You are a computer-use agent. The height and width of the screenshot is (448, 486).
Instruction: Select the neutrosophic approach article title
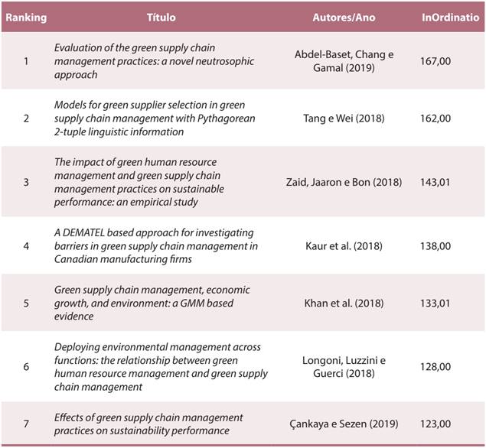point(155,61)
